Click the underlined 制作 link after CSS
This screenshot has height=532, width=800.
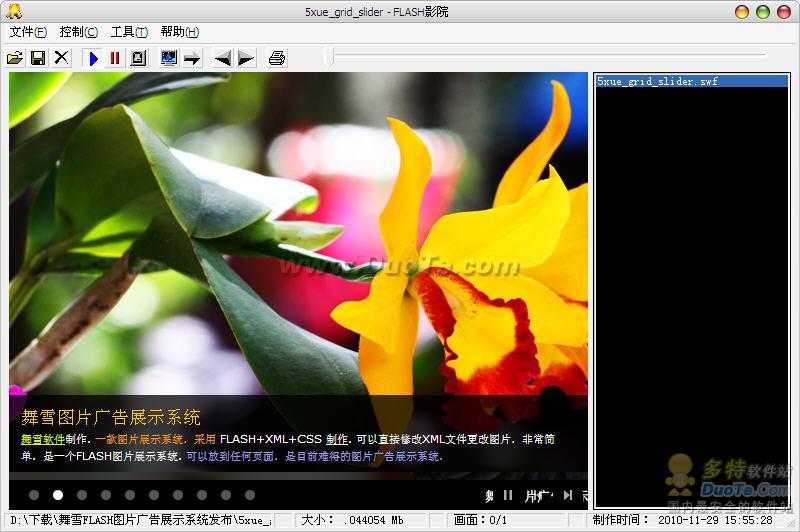337,439
